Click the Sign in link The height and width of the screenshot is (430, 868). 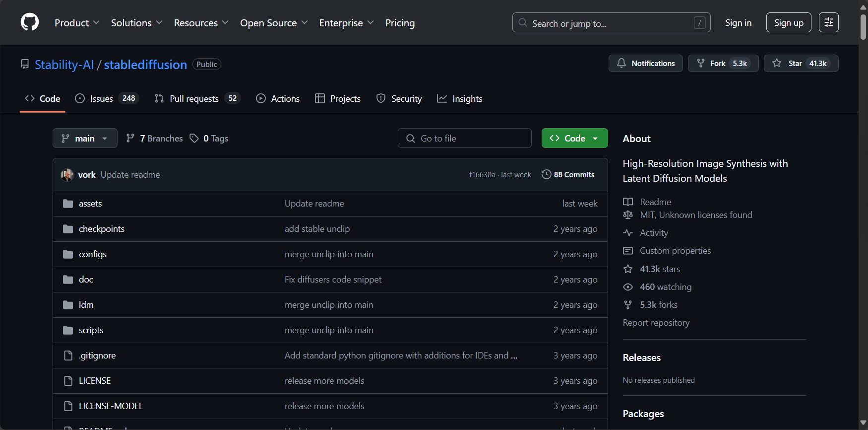pyautogui.click(x=738, y=23)
